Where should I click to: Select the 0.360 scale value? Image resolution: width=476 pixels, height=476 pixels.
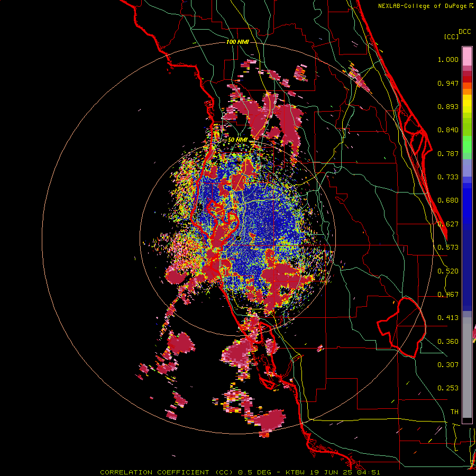pyautogui.click(x=448, y=342)
